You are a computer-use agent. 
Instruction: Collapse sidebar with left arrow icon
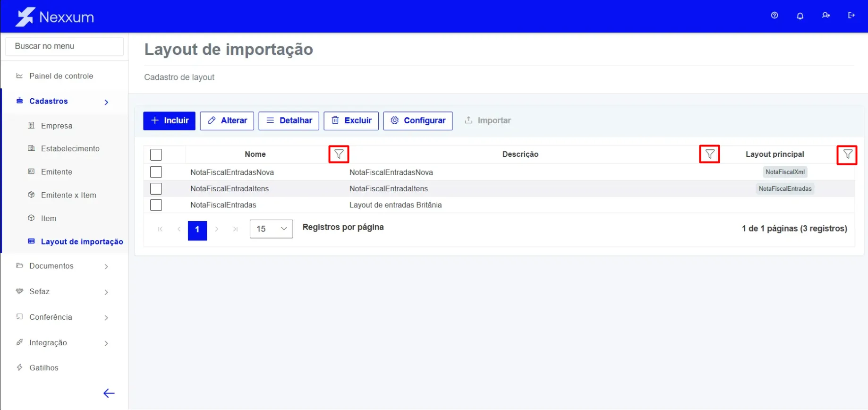point(109,393)
